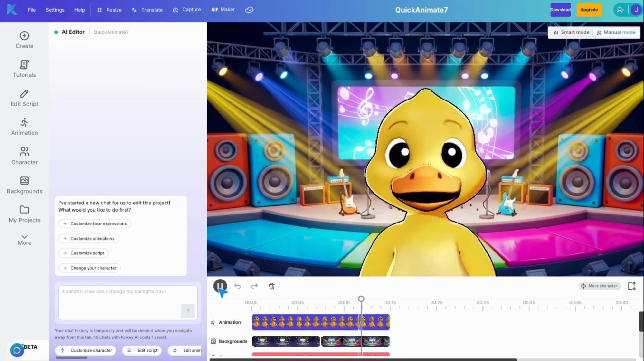Click the expand preview icon
The width and height of the screenshot is (644, 361).
coord(632,286)
